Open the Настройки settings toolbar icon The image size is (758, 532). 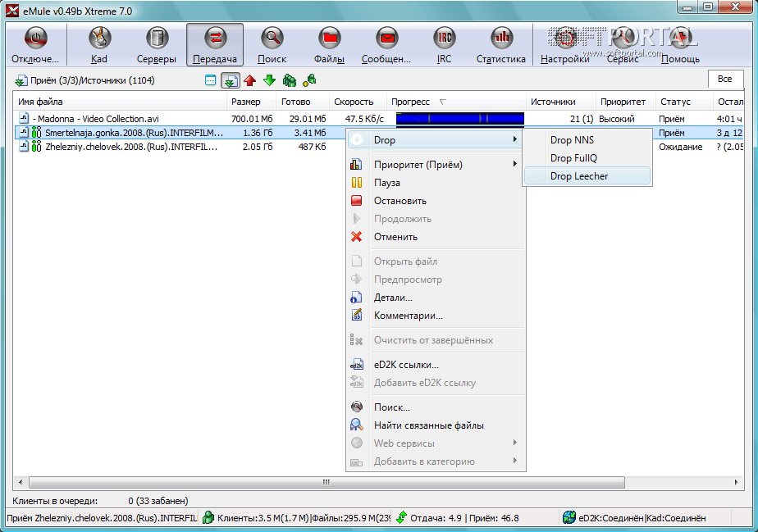(564, 39)
